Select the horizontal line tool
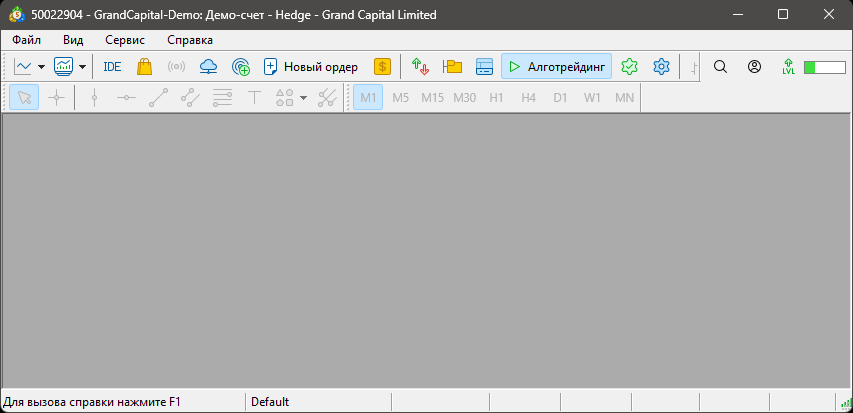Screen dimensions: 853x413 coord(126,97)
